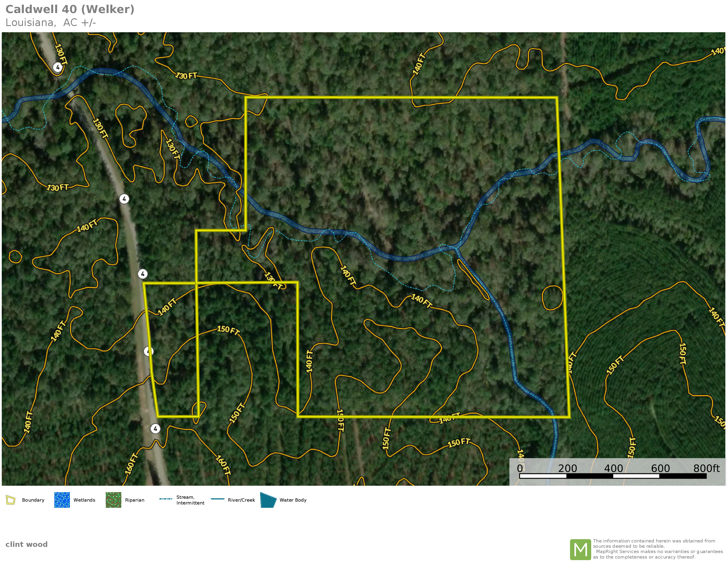Click the Caldwell 40 (Welker) title
Screen dimensions: 728x563
pos(70,9)
